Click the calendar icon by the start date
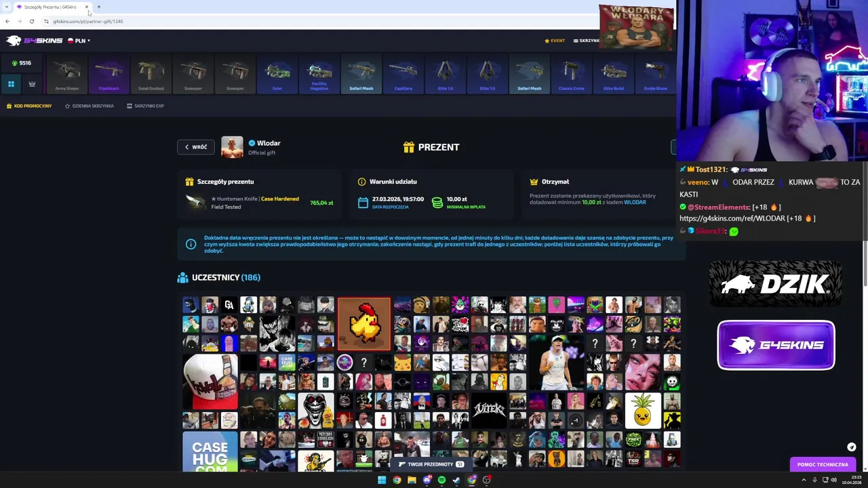This screenshot has width=868, height=488. (363, 203)
